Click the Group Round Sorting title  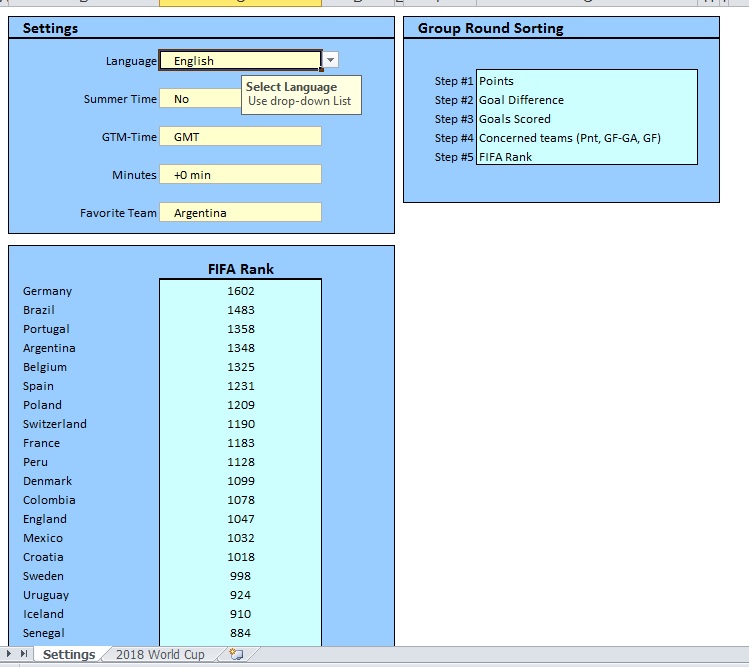pyautogui.click(x=491, y=28)
